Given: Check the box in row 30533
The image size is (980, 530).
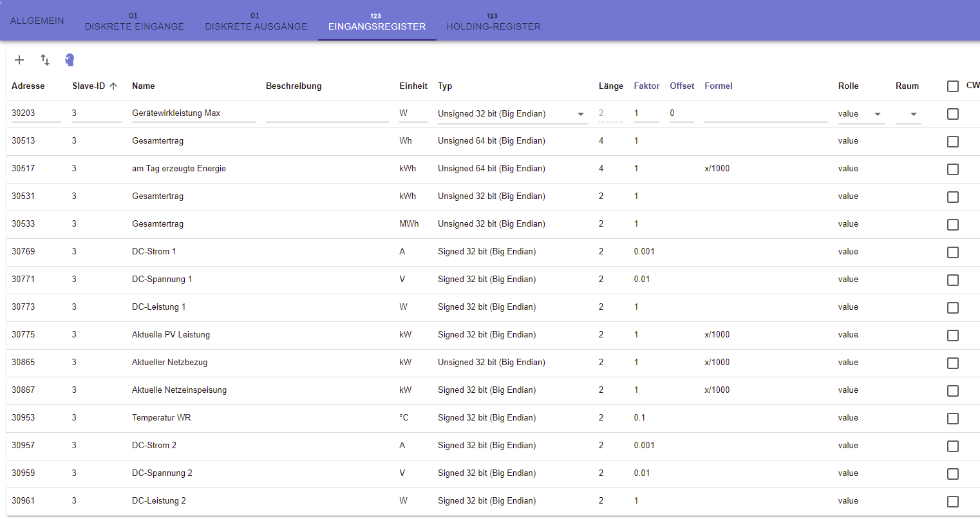Looking at the screenshot, I should click(x=953, y=225).
